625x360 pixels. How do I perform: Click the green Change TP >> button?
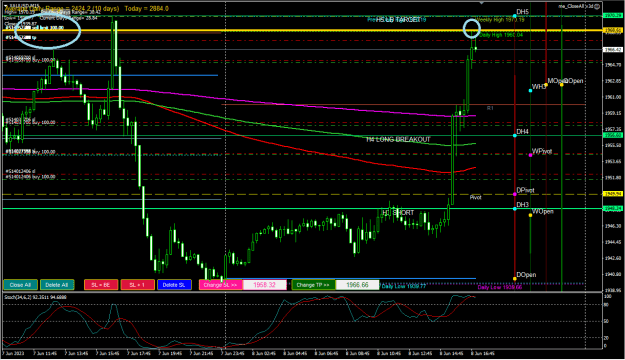click(x=313, y=285)
